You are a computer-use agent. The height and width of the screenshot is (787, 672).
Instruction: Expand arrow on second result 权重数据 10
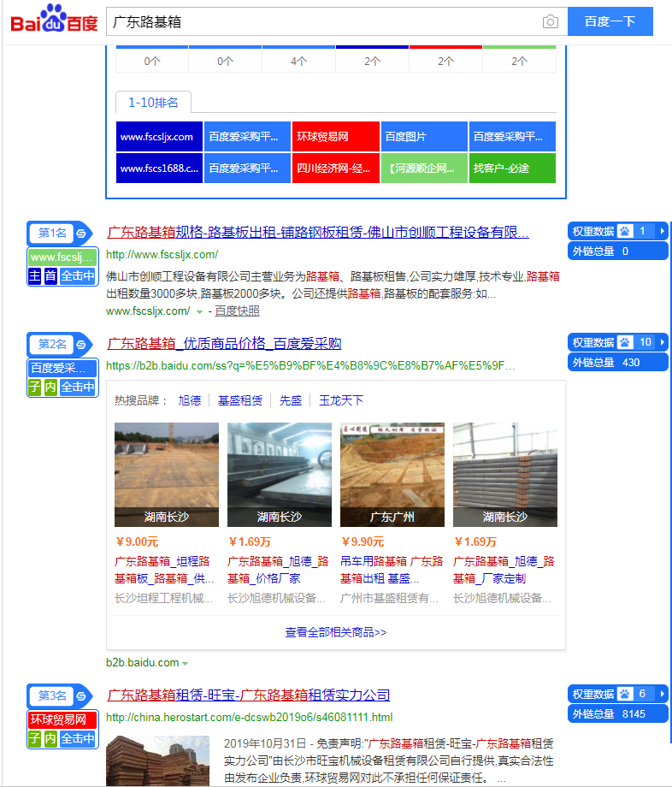pos(662,342)
